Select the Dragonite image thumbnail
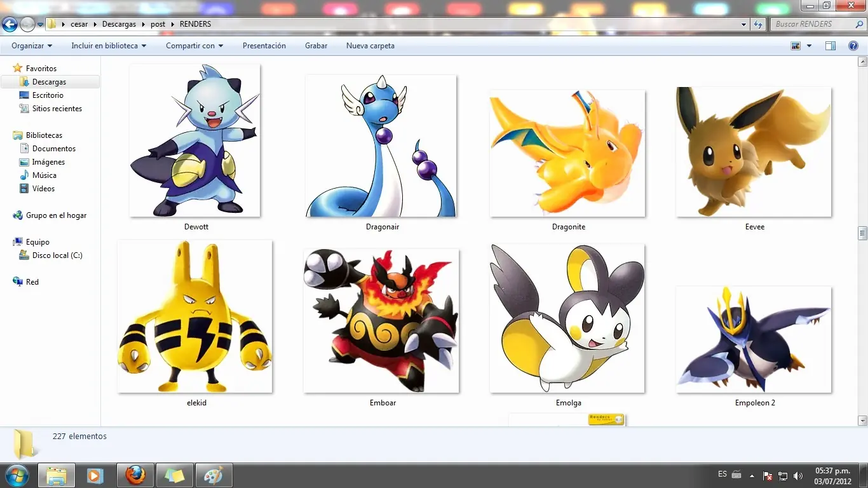The width and height of the screenshot is (868, 488). [567, 154]
